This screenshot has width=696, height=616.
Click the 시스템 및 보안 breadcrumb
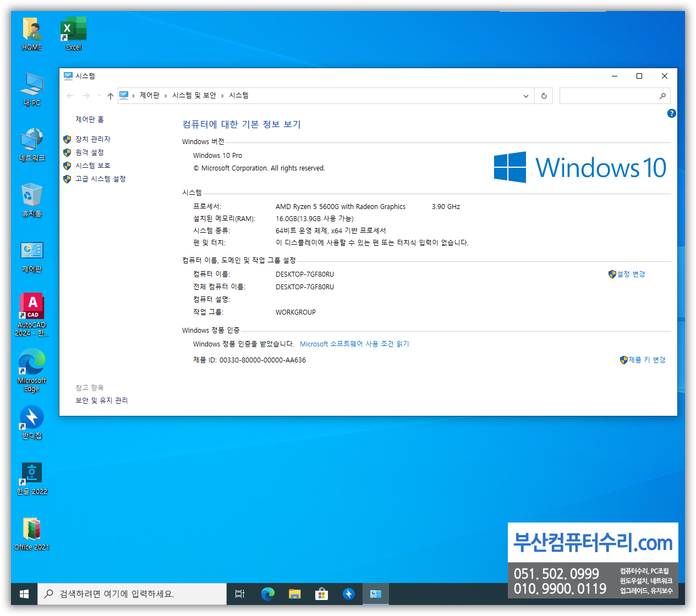click(194, 96)
